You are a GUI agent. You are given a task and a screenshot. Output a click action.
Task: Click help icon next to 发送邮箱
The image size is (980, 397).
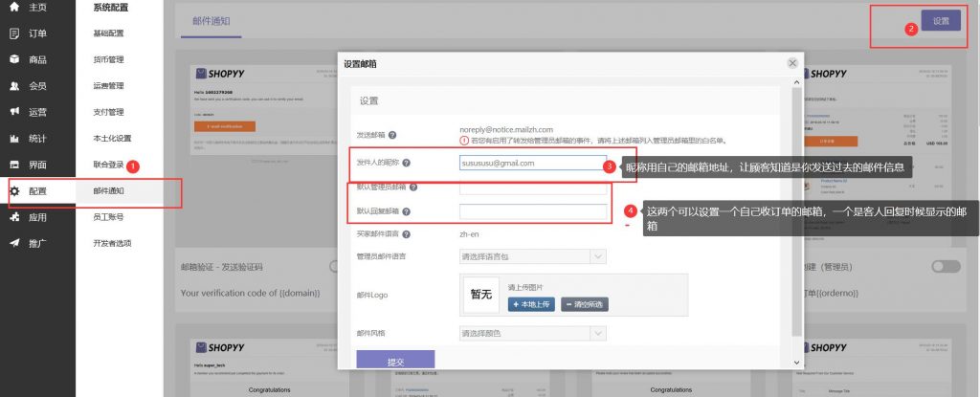point(392,136)
